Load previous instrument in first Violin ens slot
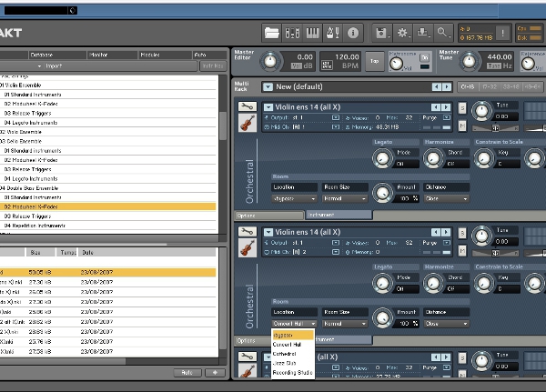The image size is (546, 392). (436, 107)
